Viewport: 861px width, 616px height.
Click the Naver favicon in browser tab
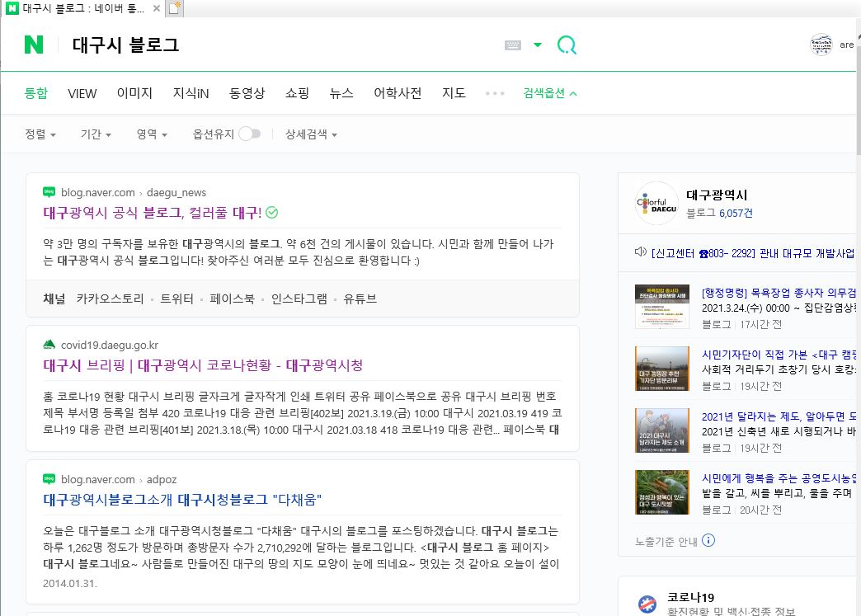tap(12, 8)
